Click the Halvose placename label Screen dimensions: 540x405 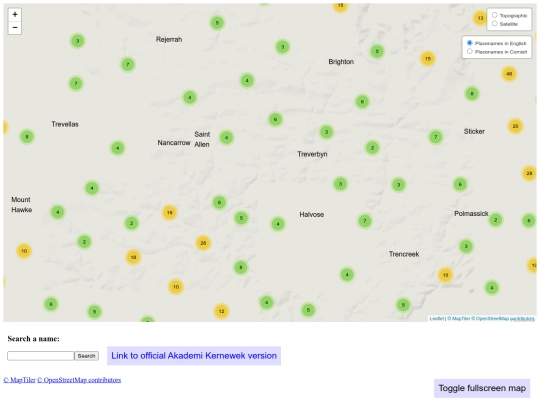click(x=312, y=215)
